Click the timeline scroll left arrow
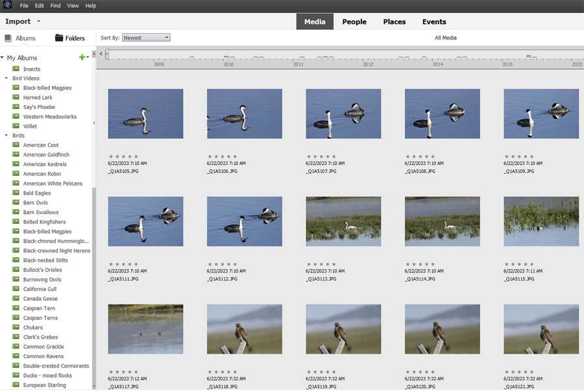584x392 pixels. (x=101, y=53)
